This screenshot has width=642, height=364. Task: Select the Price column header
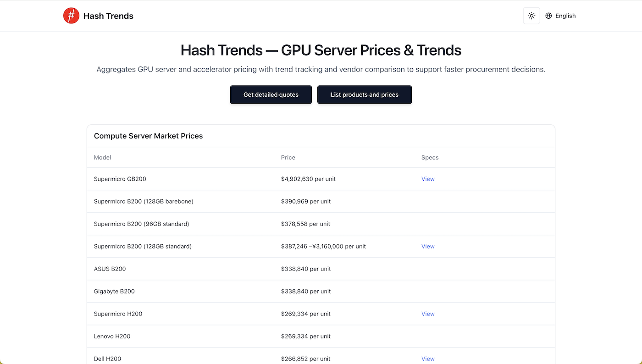(x=288, y=157)
